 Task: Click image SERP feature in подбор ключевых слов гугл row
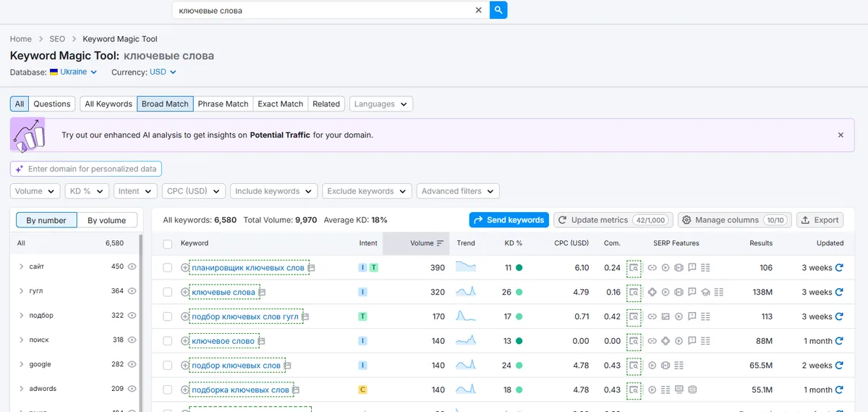click(665, 316)
